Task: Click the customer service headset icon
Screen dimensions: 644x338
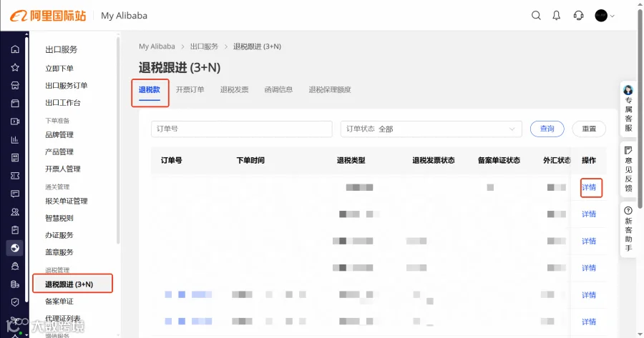Action: click(x=578, y=16)
